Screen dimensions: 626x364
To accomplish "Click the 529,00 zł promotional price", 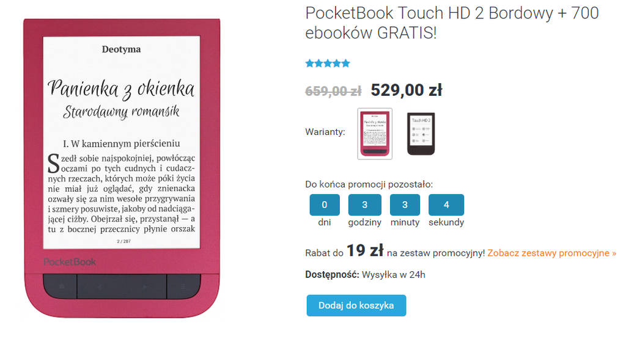I will point(407,90).
